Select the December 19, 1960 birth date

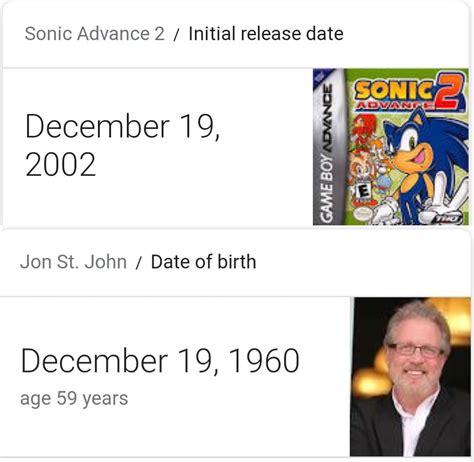pyautogui.click(x=160, y=361)
